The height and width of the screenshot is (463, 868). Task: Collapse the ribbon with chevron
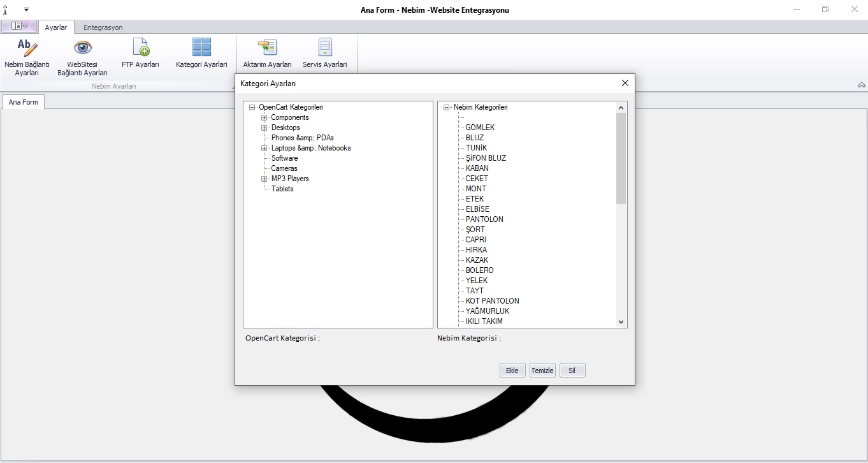pos(862,85)
